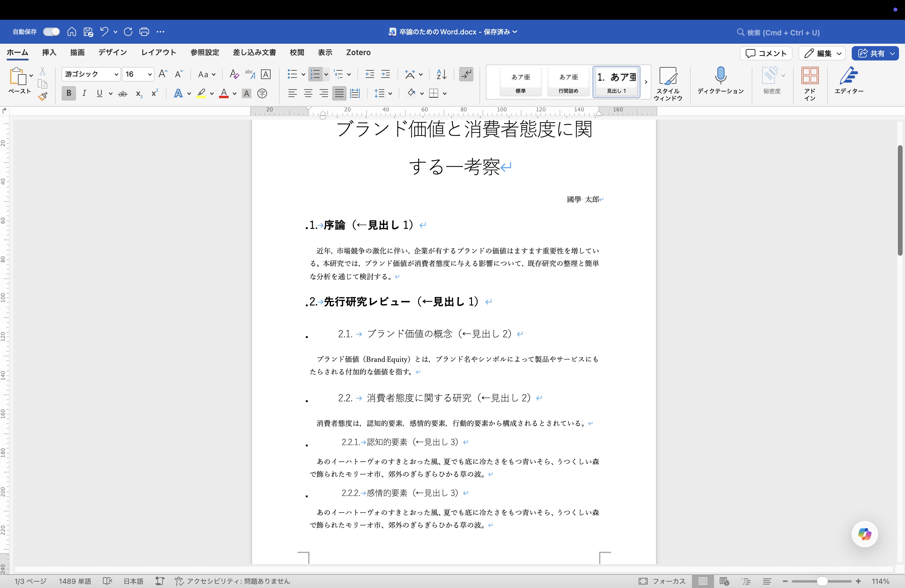
Task: Check accessibility status in the status bar
Action: 232,581
